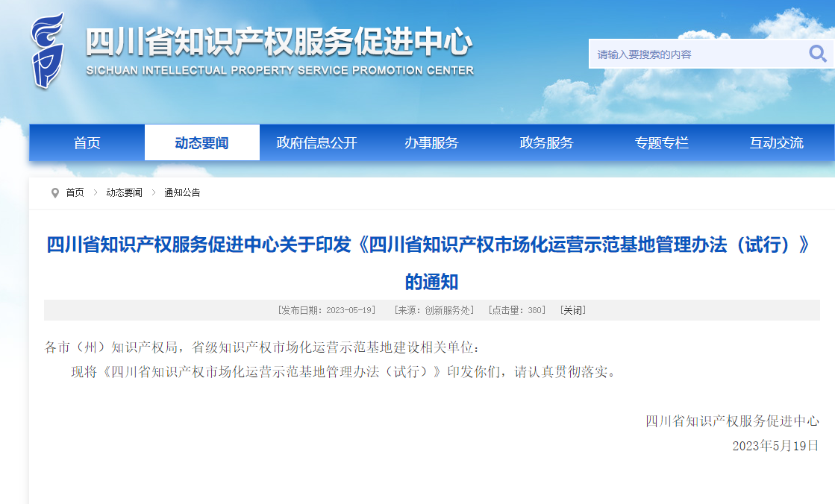Open the 政务服务 navigation item

[x=546, y=143]
